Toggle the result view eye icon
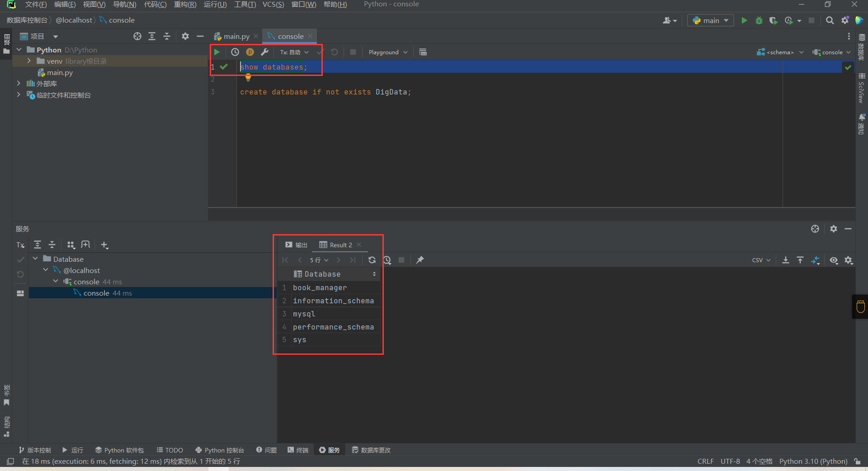Viewport: 868px width, 471px height. pyautogui.click(x=834, y=260)
